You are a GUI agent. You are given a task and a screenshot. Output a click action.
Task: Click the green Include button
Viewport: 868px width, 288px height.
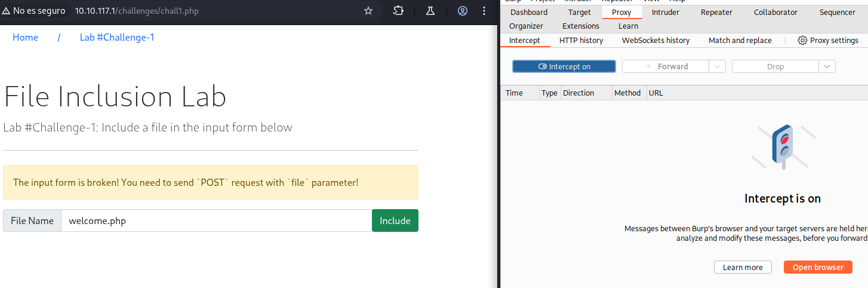coord(395,220)
